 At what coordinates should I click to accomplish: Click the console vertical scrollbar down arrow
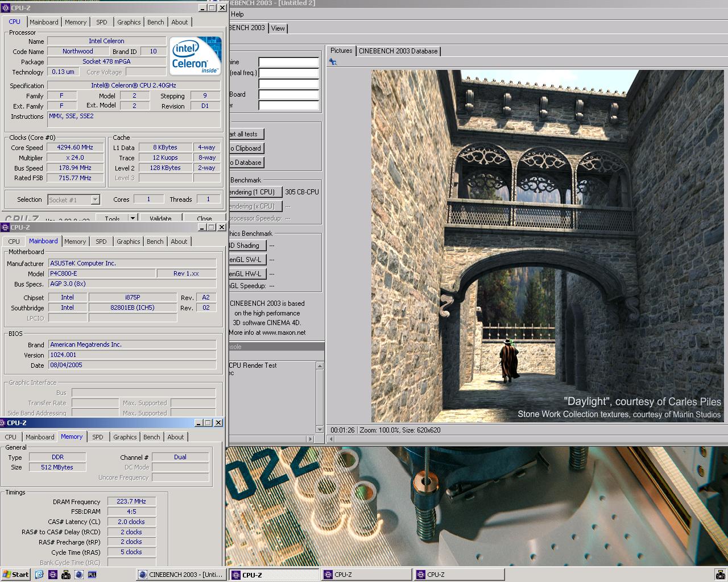pos(320,430)
